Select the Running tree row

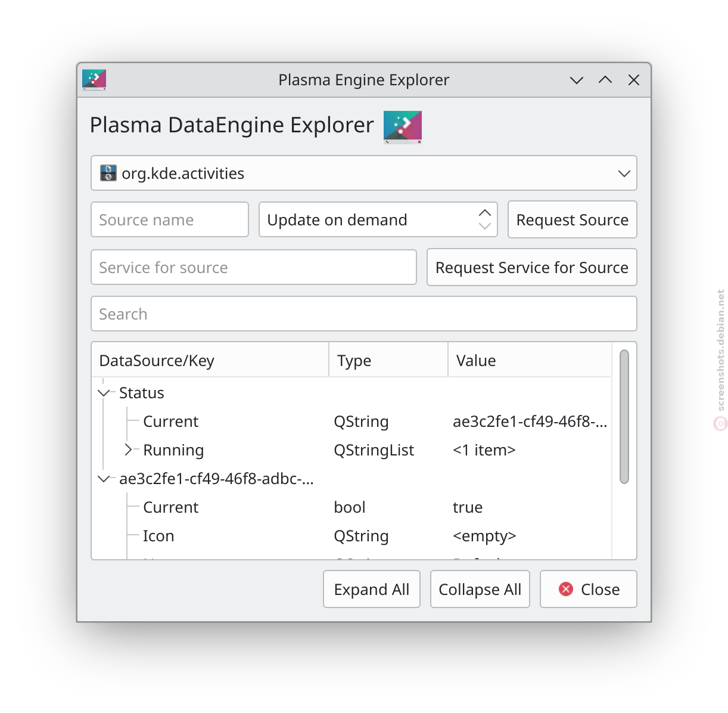pos(351,450)
